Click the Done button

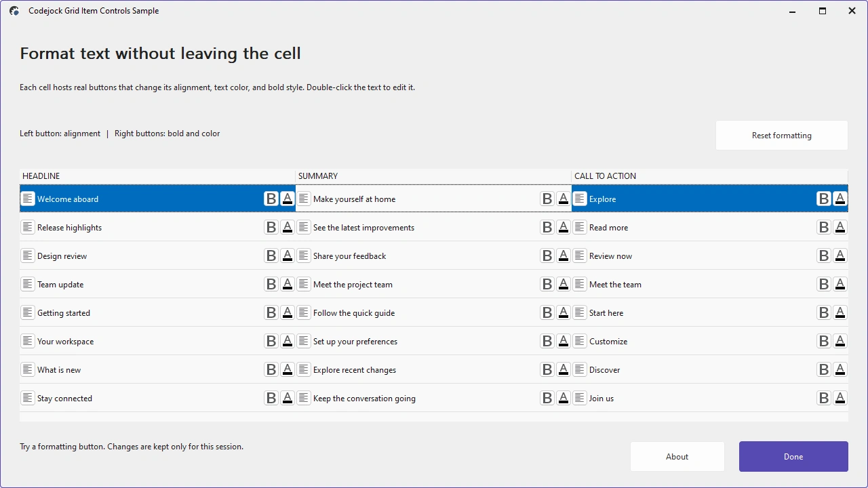pyautogui.click(x=793, y=457)
